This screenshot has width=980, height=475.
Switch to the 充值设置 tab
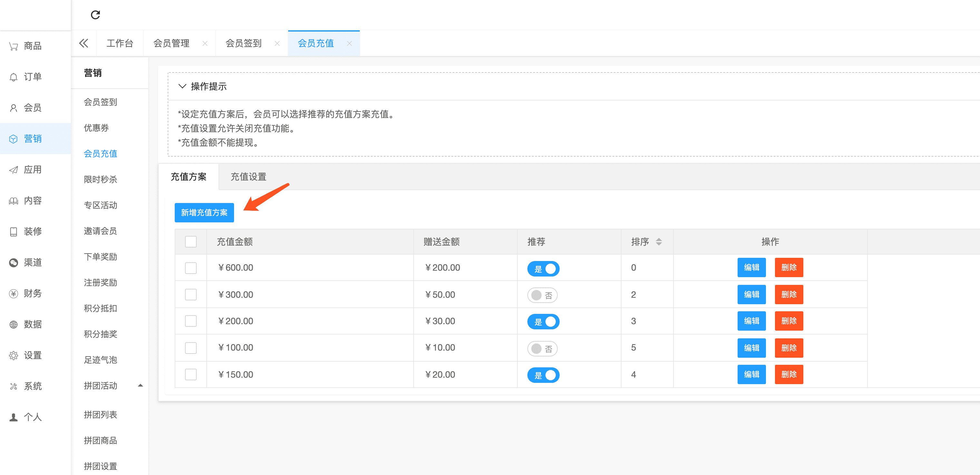pos(249,177)
